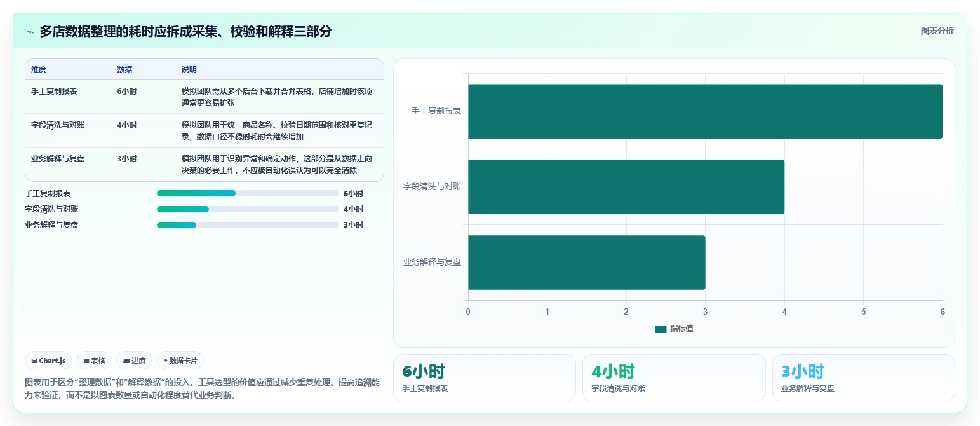Click the 3小时 cell in the table
This screenshot has height=426, width=980.
coord(126,159)
